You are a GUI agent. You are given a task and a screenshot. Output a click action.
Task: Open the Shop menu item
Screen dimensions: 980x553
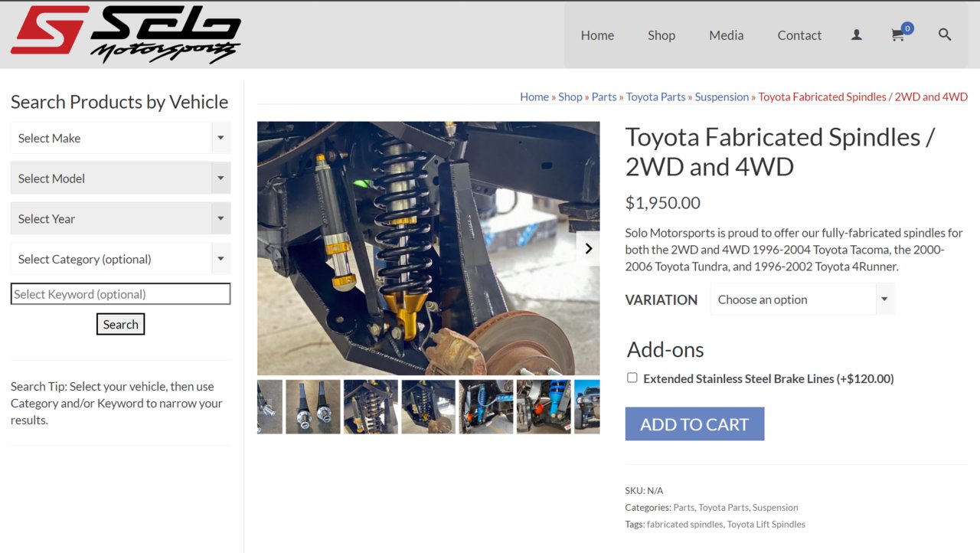click(x=661, y=35)
